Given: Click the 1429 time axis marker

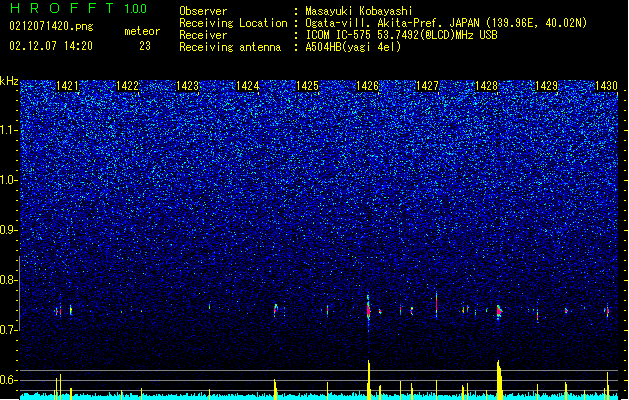Looking at the screenshot, I should coord(546,86).
